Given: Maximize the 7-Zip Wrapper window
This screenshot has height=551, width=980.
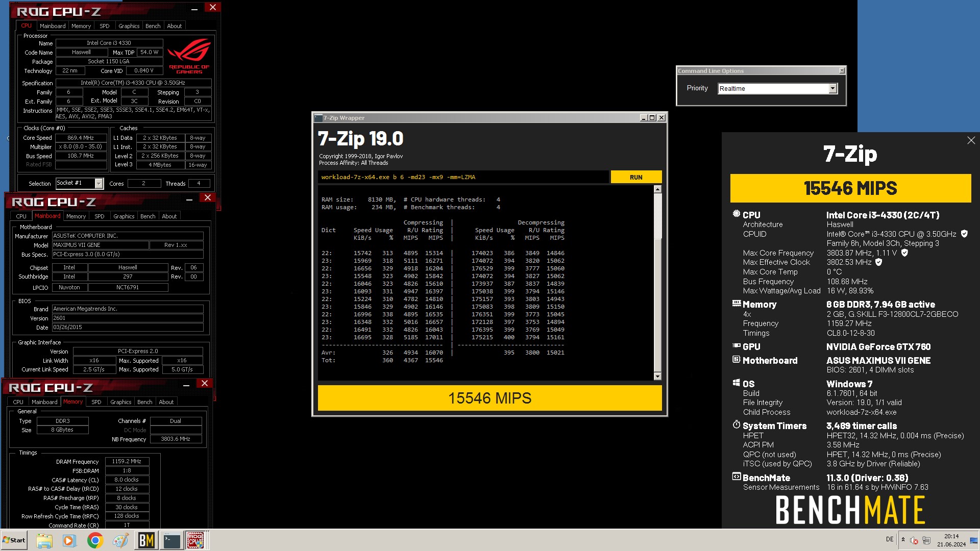Looking at the screenshot, I should coord(652,118).
